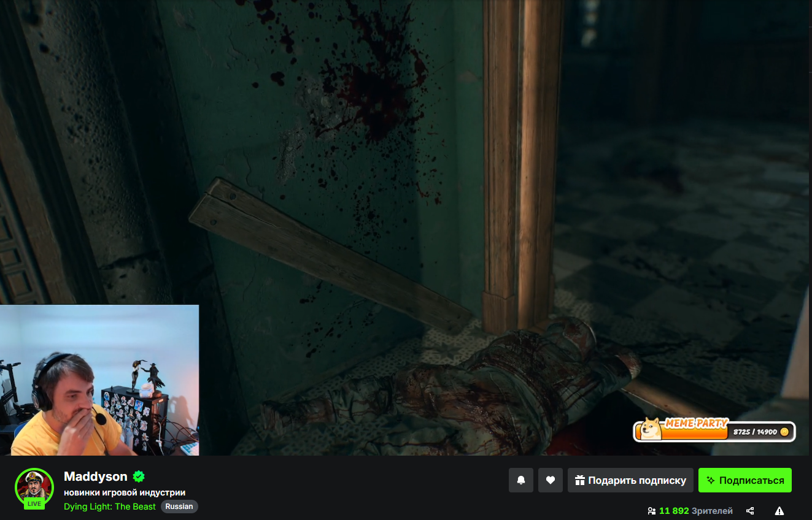Click the LIVE badge under the avatar
Screen dimensions: 812x520
(34, 503)
